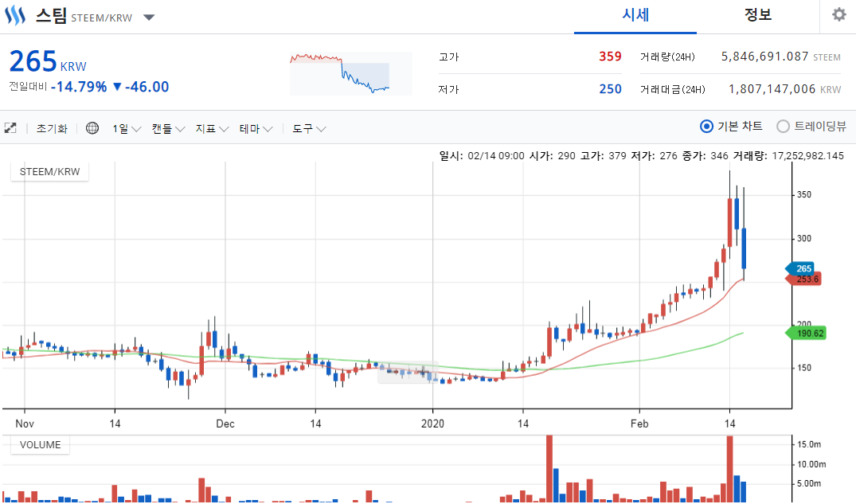Select the 기본 차트 radio button
The height and width of the screenshot is (504, 856).
(706, 127)
